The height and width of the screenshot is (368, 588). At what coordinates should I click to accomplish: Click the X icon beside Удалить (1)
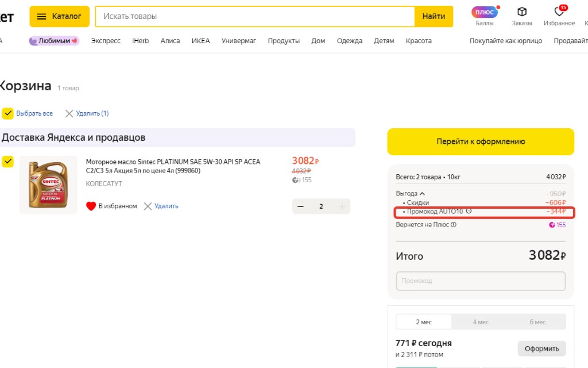click(69, 113)
